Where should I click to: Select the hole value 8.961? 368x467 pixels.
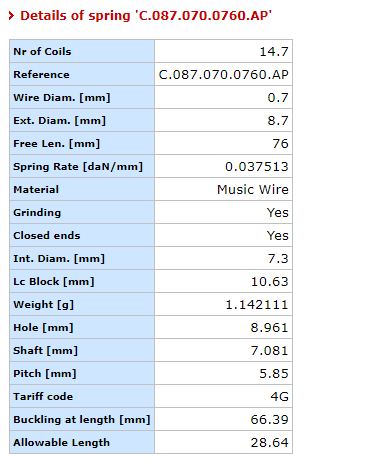pyautogui.click(x=269, y=328)
